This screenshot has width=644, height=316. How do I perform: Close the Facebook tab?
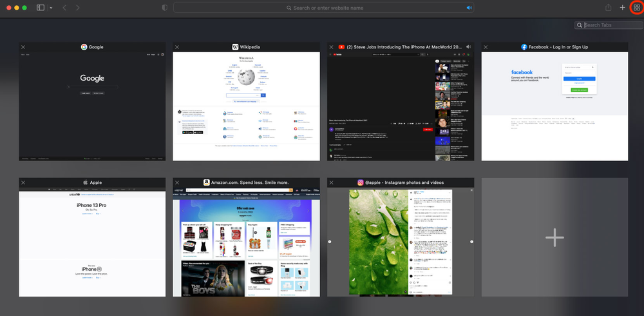pyautogui.click(x=486, y=47)
